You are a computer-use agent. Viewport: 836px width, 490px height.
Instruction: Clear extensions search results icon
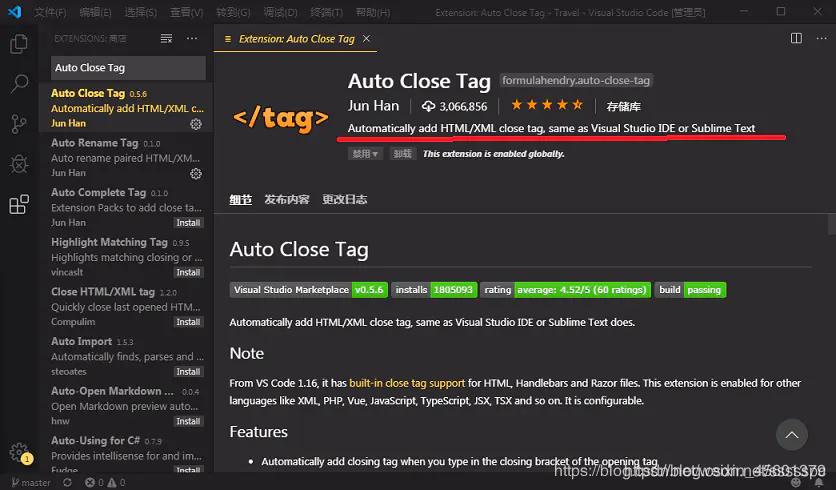166,38
